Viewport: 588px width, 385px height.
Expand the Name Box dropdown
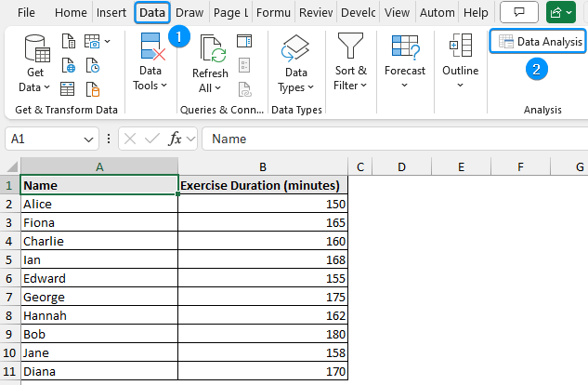click(88, 139)
